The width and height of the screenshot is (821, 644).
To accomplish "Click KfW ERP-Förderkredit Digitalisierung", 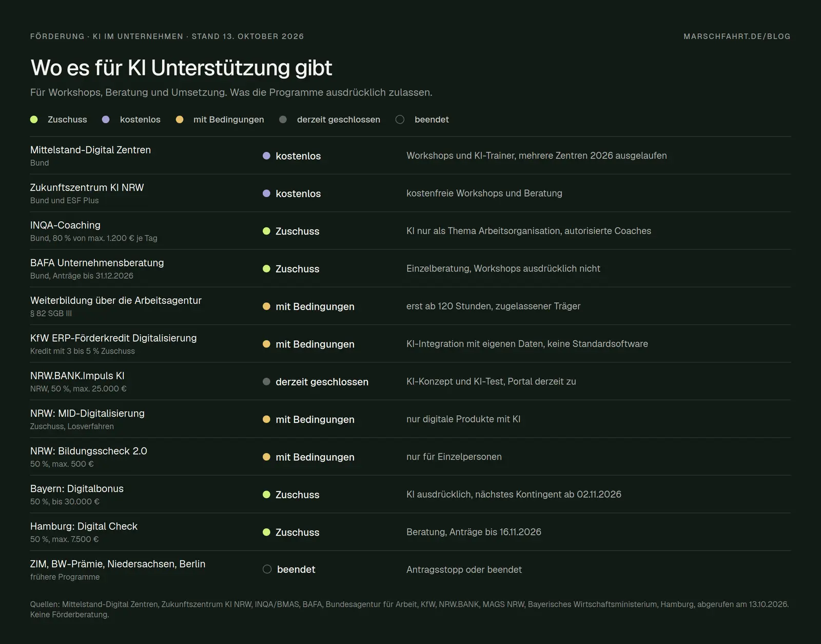I will (113, 338).
